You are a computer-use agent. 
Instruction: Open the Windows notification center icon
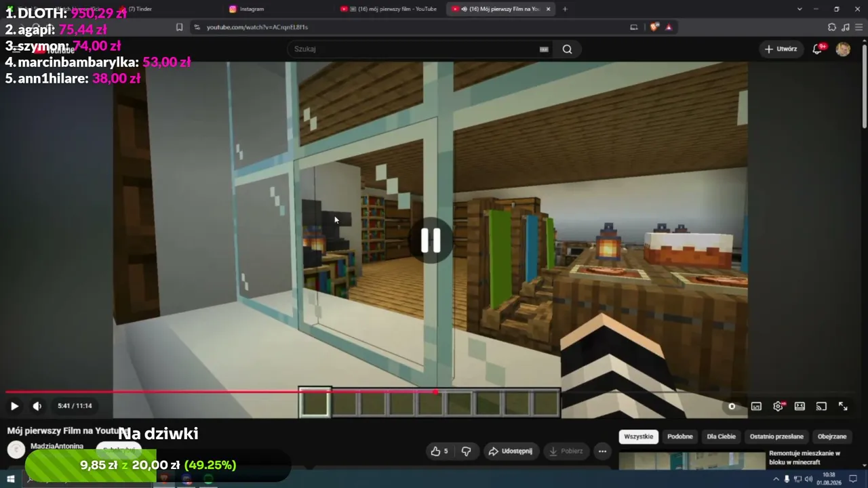pyautogui.click(x=853, y=479)
